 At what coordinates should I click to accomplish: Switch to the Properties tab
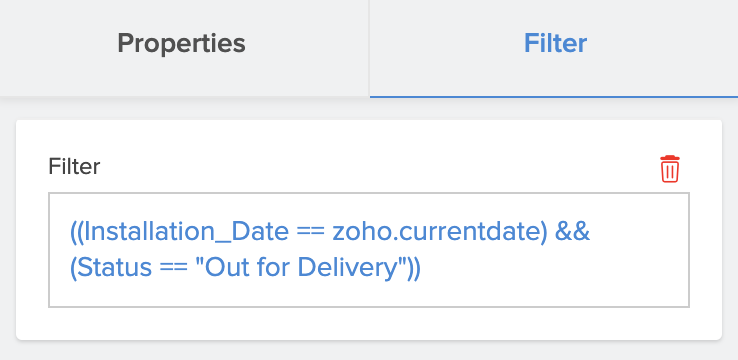(x=181, y=43)
